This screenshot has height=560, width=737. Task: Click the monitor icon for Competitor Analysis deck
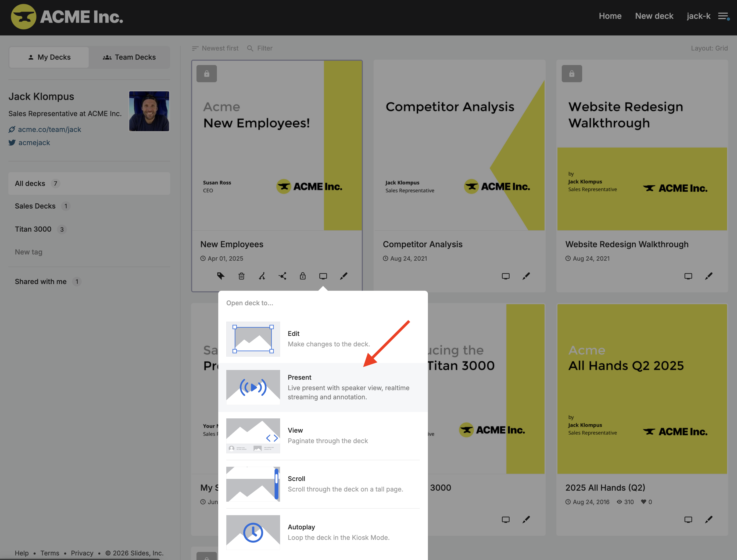tap(506, 276)
